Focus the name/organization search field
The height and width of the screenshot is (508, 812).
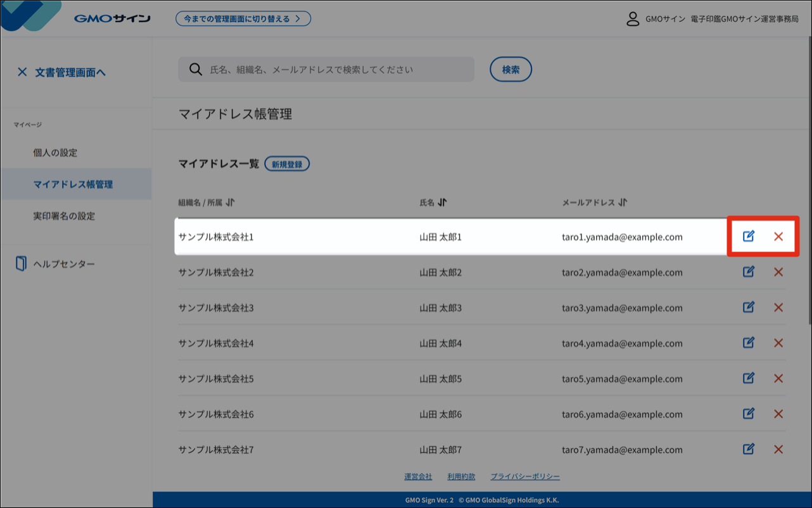coord(336,70)
